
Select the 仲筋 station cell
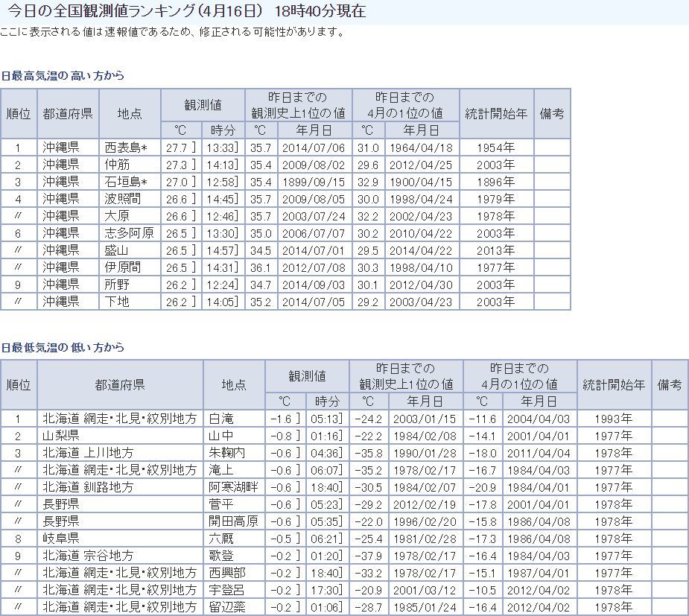pos(117,165)
